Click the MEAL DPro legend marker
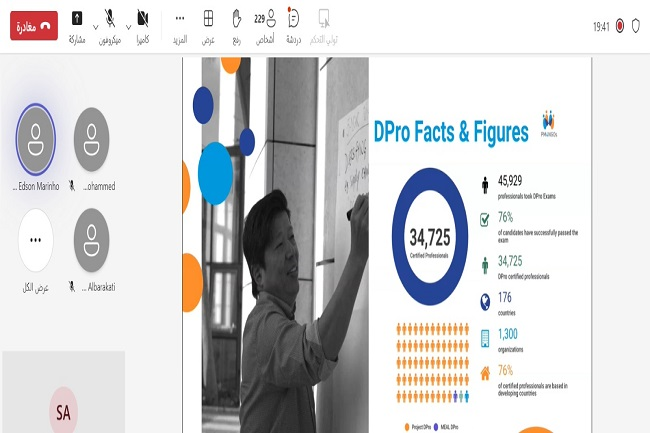Image resolution: width=650 pixels, height=433 pixels. [x=436, y=427]
